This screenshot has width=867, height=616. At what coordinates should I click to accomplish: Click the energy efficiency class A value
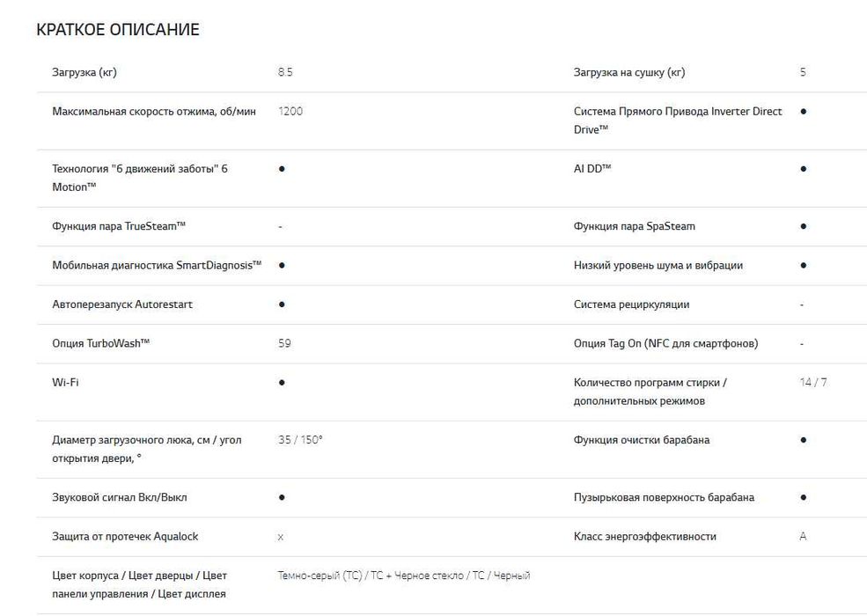(x=803, y=537)
